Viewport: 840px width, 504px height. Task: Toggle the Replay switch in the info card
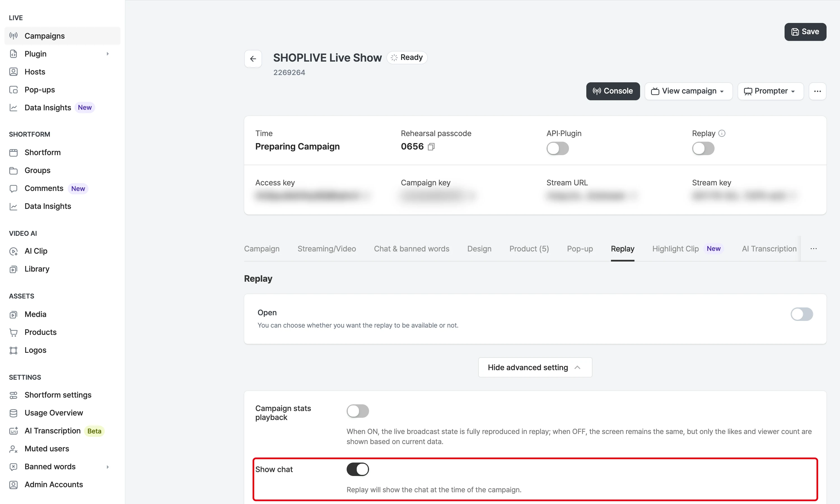[x=703, y=148]
